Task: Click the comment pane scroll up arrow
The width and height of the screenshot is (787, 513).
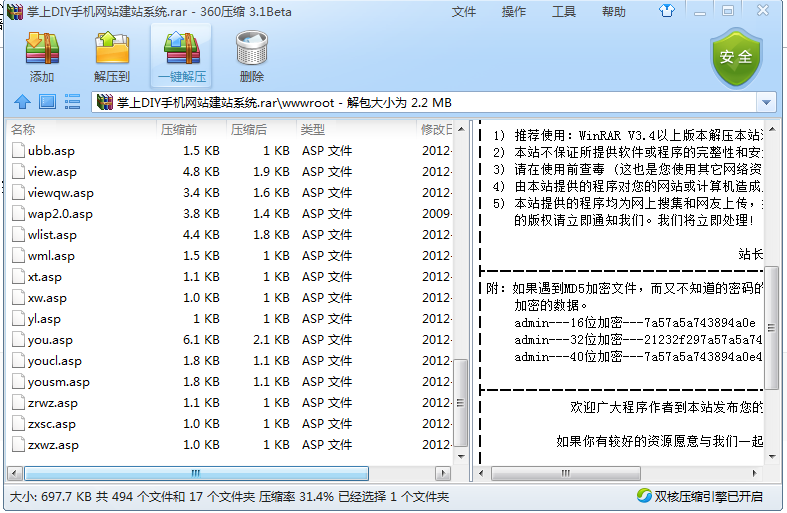Action: click(x=771, y=129)
